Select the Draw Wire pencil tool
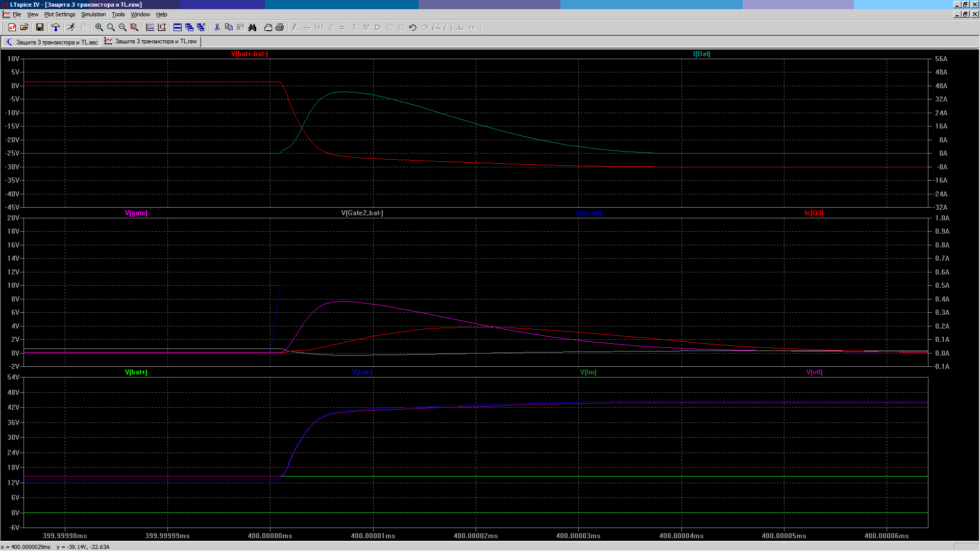The image size is (980, 551). point(296,28)
